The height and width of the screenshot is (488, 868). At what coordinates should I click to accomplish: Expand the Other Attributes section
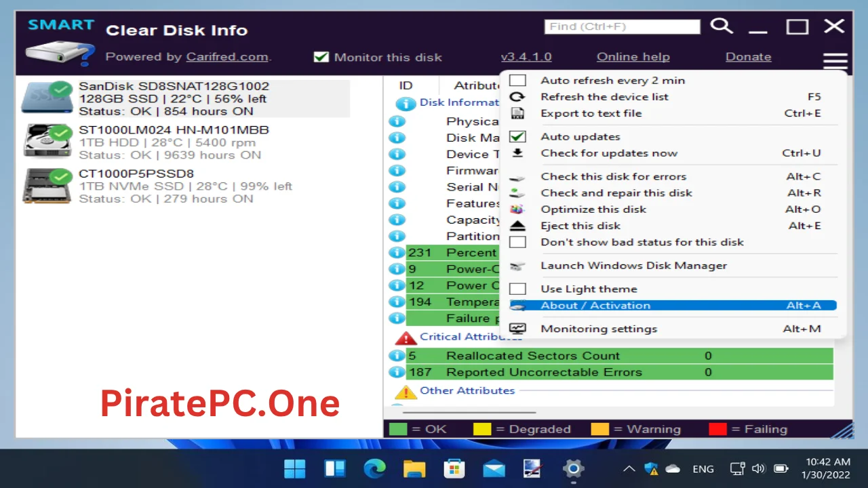click(467, 390)
